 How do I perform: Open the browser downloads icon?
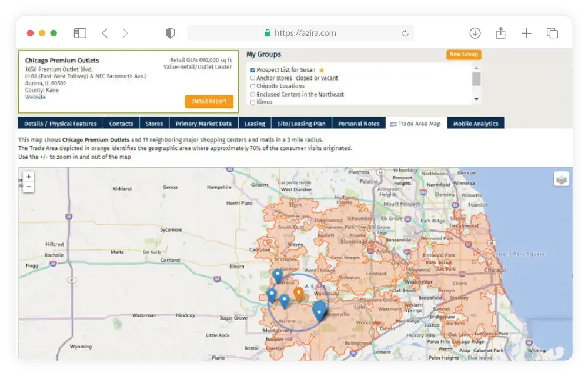pos(475,33)
